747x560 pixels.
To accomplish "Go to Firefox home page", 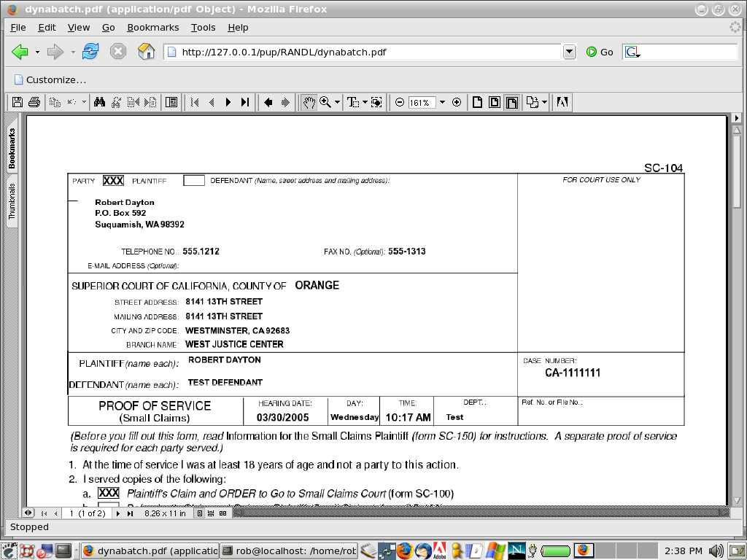I will coord(147,52).
